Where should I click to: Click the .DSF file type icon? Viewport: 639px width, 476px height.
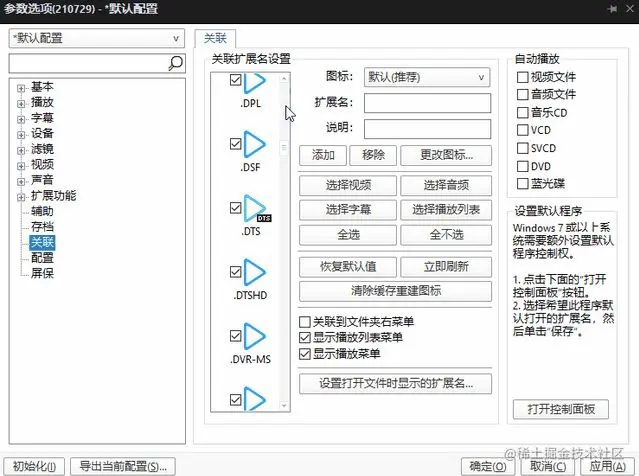click(x=255, y=144)
